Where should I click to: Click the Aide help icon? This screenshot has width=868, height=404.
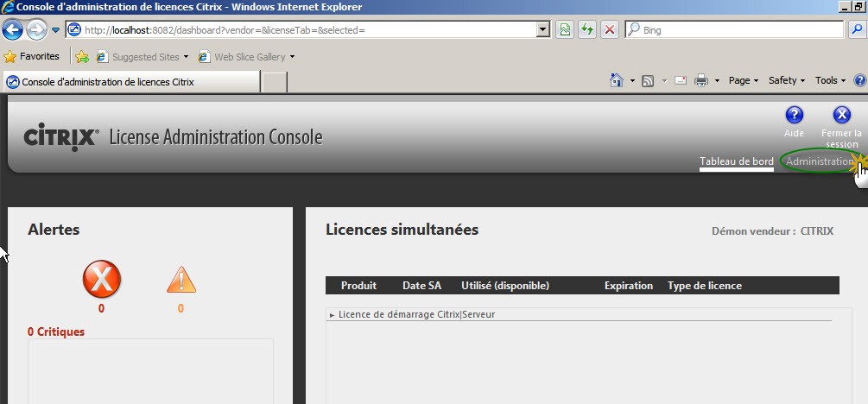(x=794, y=115)
